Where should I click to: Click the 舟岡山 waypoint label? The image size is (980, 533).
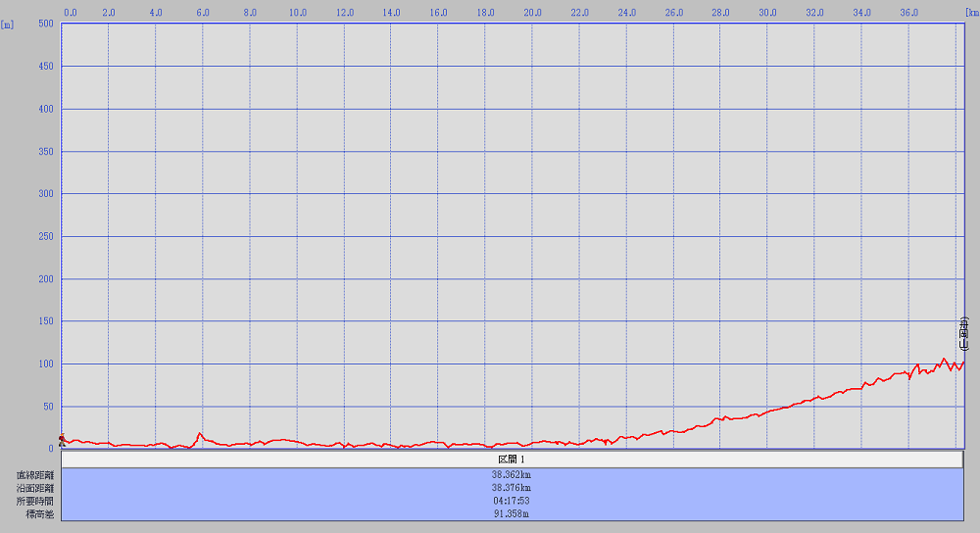964,334
